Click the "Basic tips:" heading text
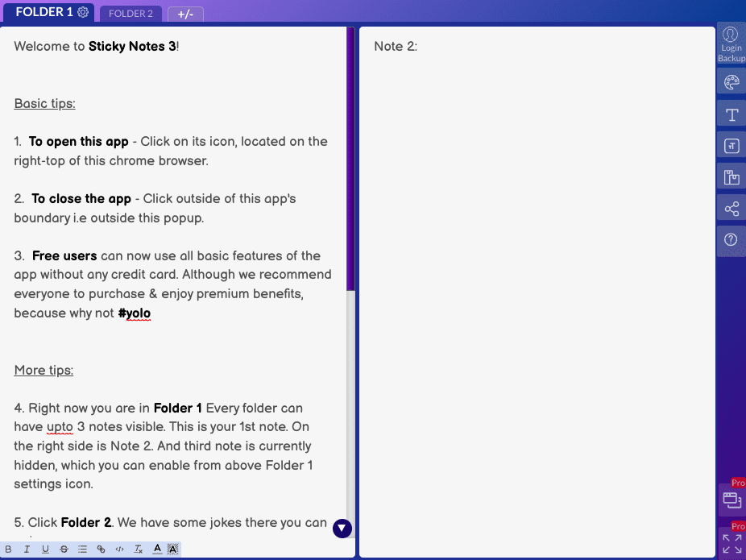 pyautogui.click(x=45, y=103)
